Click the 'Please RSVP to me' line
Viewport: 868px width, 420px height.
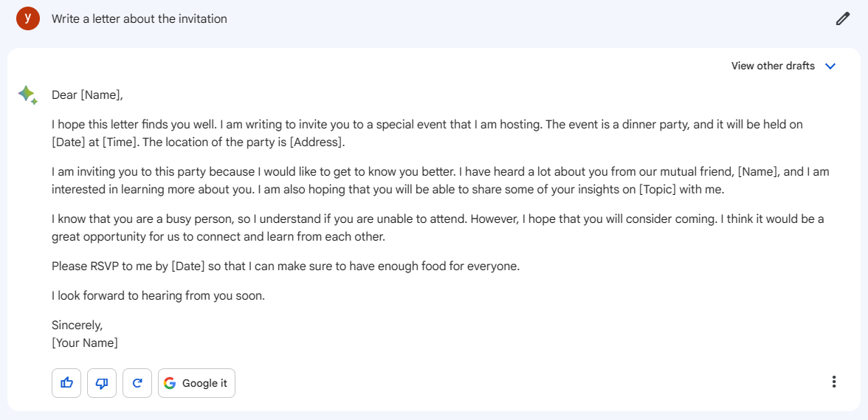pos(286,266)
